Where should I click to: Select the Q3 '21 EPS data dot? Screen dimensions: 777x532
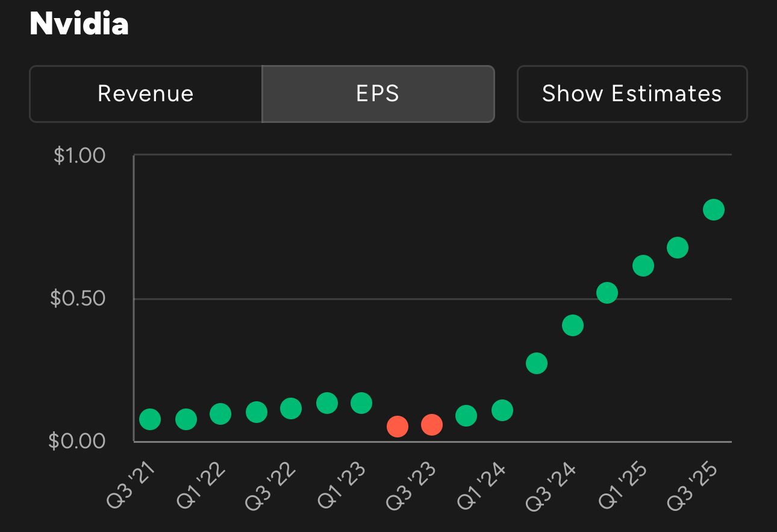click(x=150, y=419)
